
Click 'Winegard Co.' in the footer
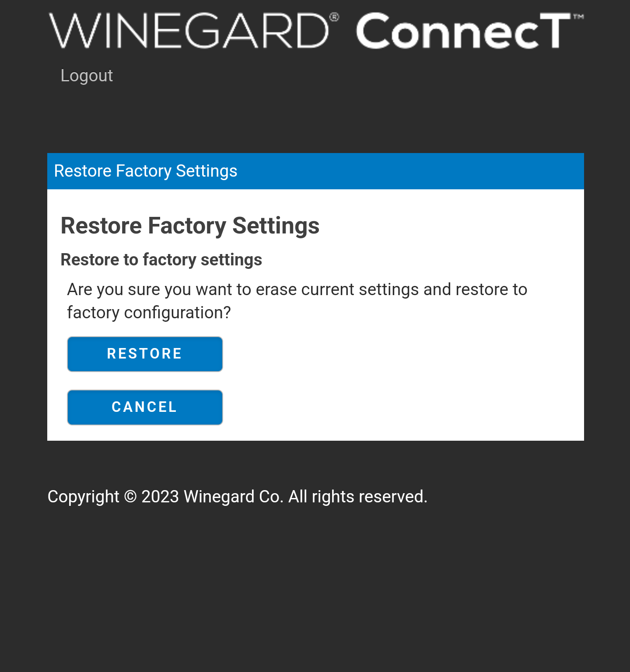coord(234,497)
